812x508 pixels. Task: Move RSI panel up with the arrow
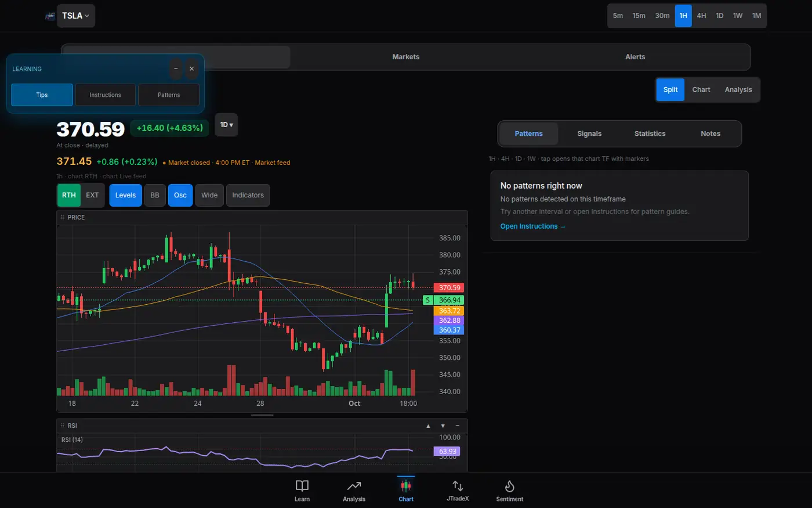coord(429,426)
